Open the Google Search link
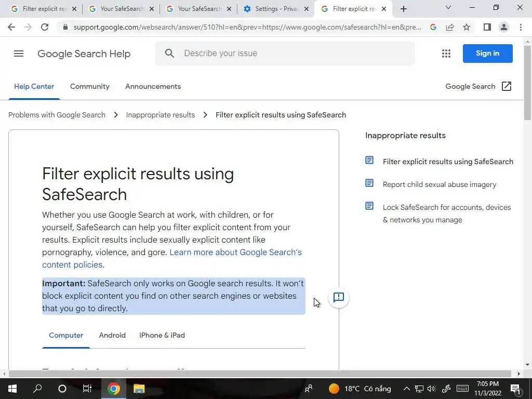The height and width of the screenshot is (399, 532). pyautogui.click(x=470, y=87)
